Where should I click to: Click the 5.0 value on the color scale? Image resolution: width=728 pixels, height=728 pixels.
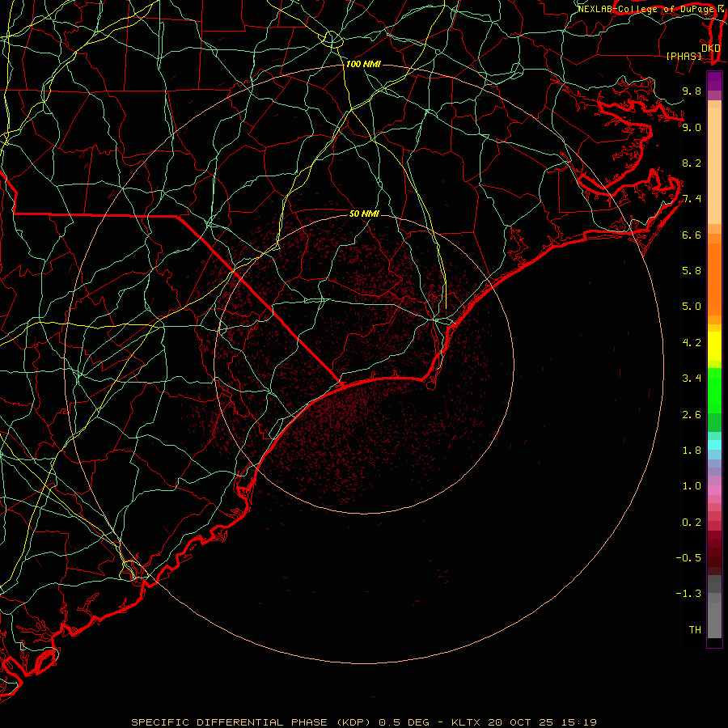pos(692,307)
